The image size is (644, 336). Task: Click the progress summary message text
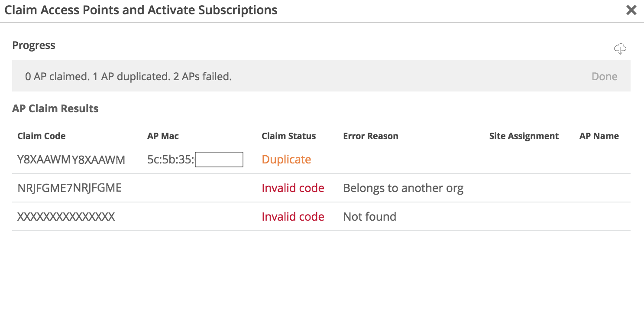pos(128,77)
